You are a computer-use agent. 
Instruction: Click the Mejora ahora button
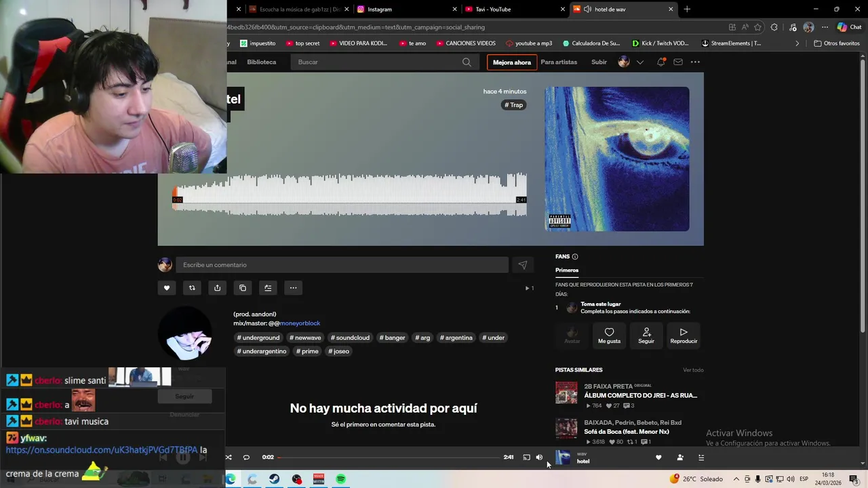(x=512, y=62)
